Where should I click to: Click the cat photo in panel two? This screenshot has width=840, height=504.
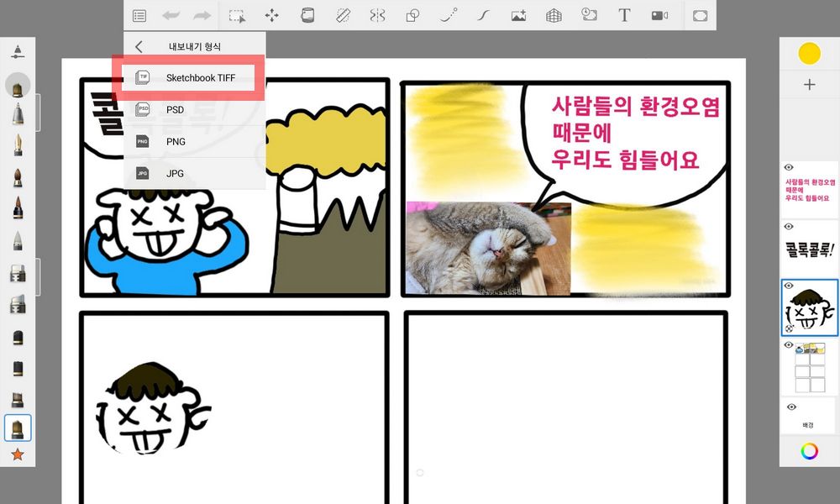coord(489,249)
